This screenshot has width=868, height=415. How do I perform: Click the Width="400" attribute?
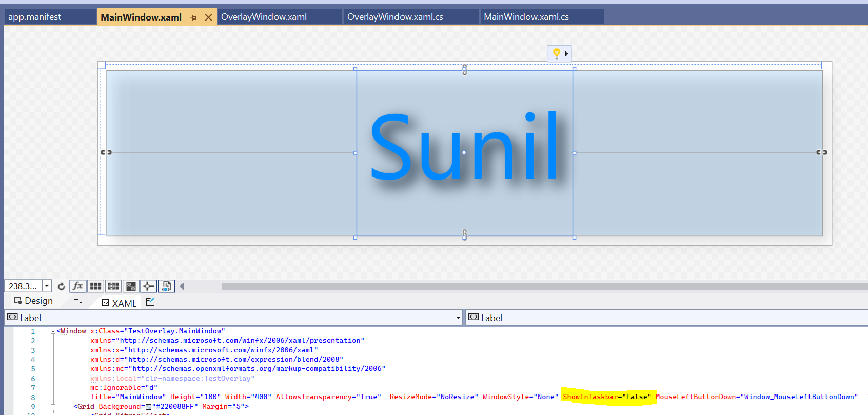(248, 397)
